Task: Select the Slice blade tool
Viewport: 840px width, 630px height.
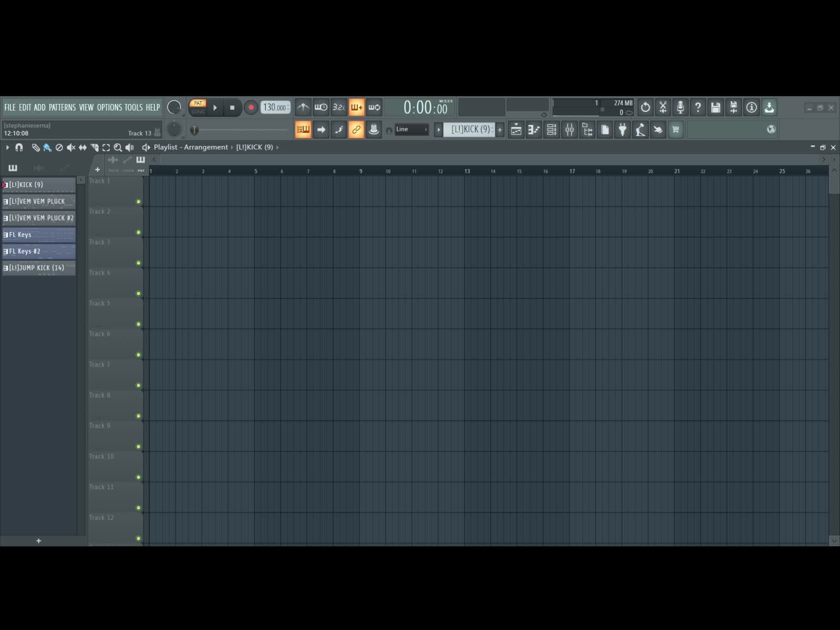Action: [x=94, y=148]
